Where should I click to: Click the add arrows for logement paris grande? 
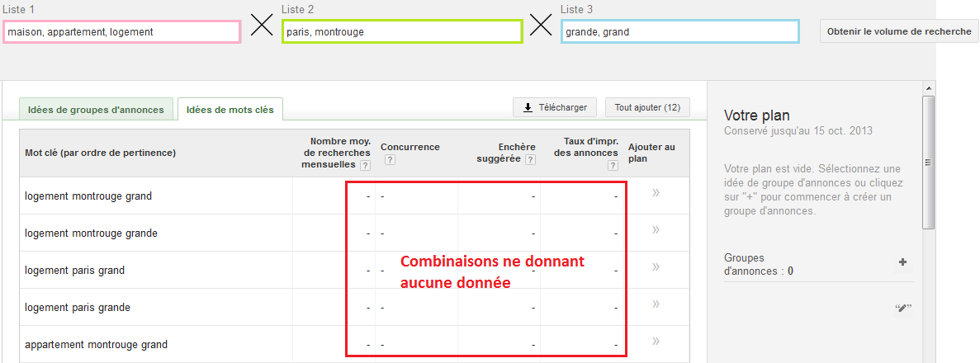pos(656,304)
